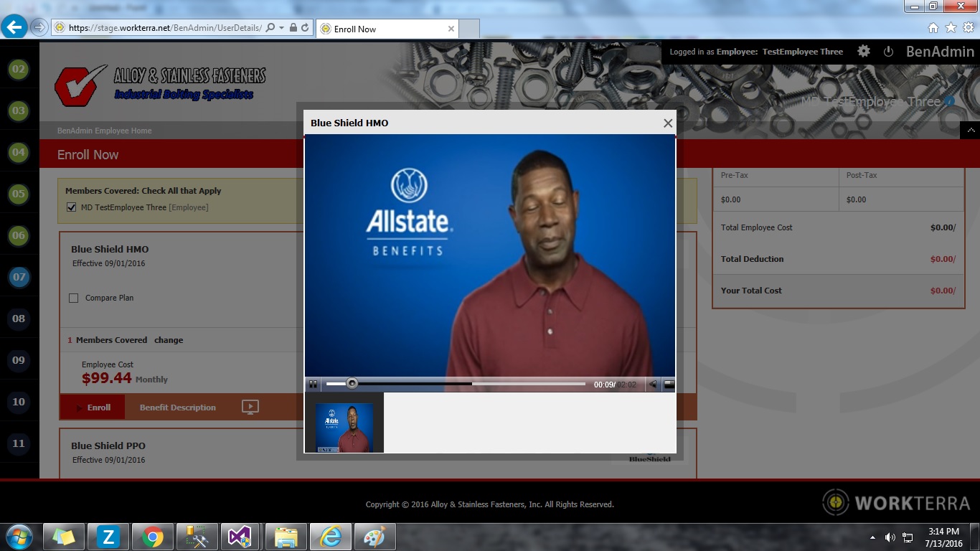The image size is (980, 551).
Task: Click the security lock icon in the address bar
Action: (x=293, y=28)
